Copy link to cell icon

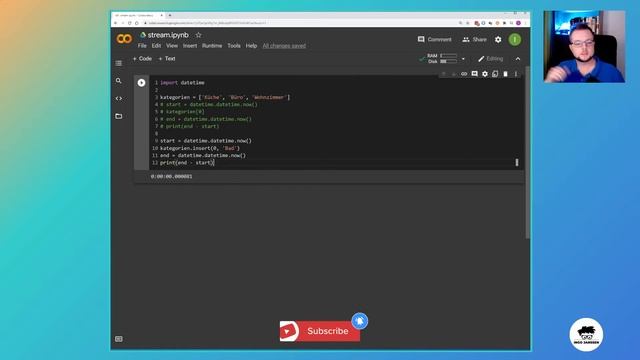click(x=464, y=74)
